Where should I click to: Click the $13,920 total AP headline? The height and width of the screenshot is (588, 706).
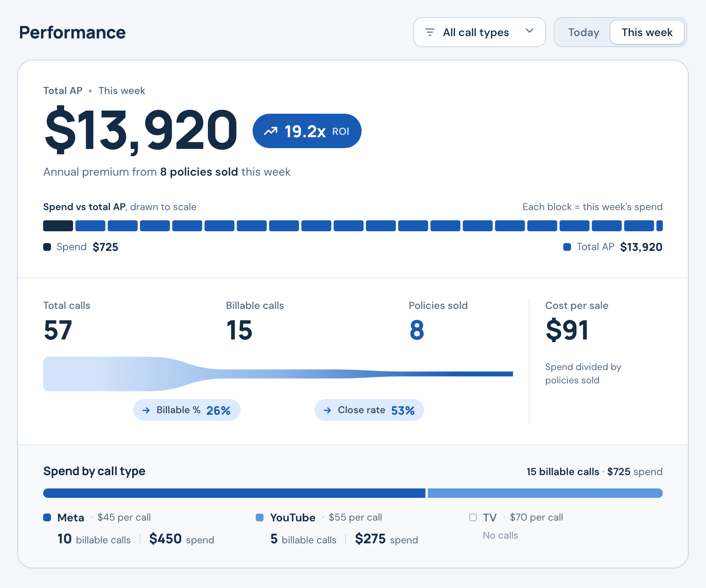[x=141, y=131]
